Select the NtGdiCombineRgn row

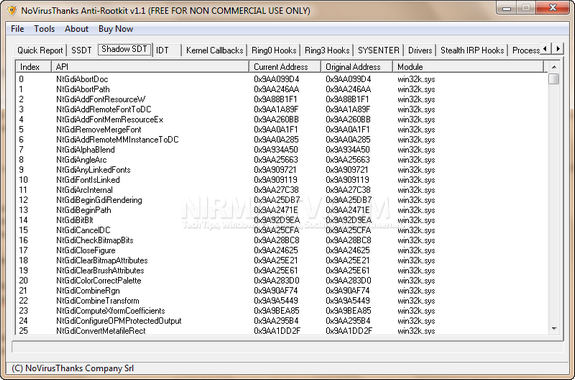[x=281, y=291]
